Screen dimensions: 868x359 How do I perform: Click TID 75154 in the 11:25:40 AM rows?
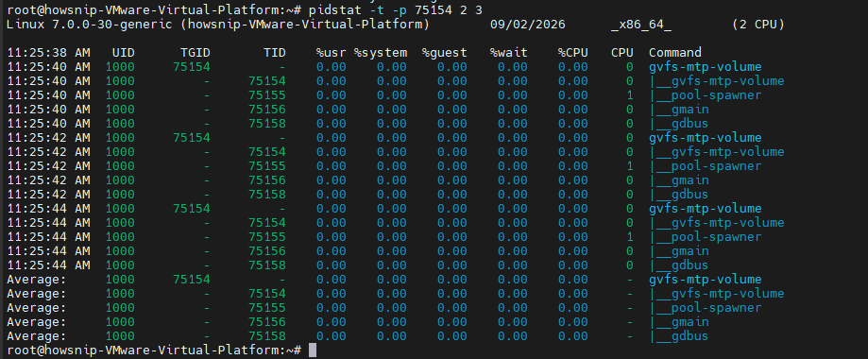267,81
